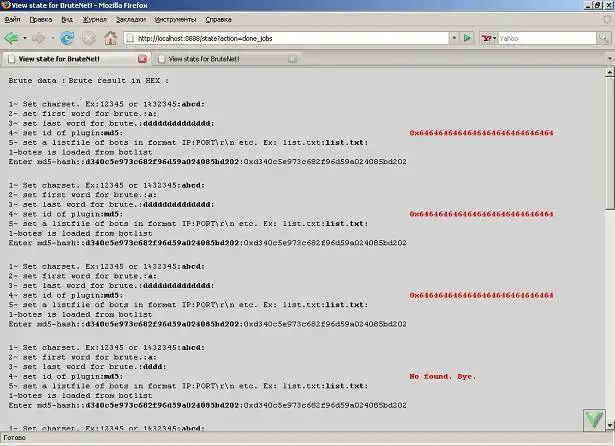Screen dimensions: 615x446
Task: Close the second inactive tab
Action: (292, 59)
